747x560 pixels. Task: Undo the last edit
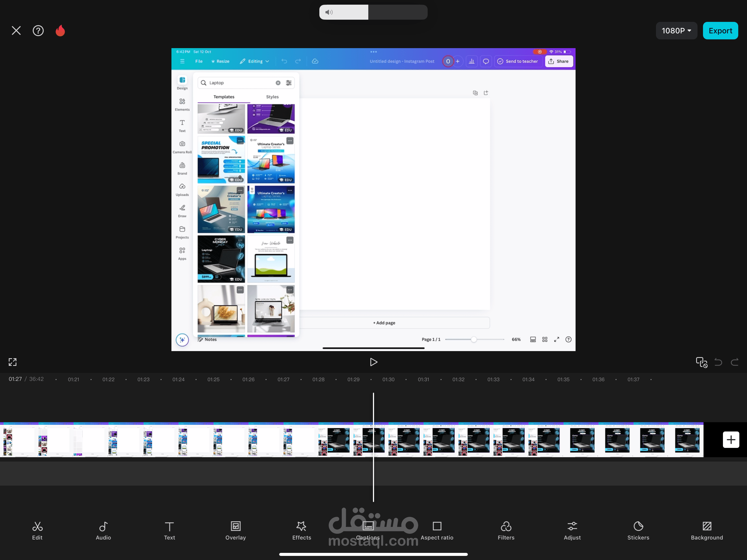click(718, 362)
